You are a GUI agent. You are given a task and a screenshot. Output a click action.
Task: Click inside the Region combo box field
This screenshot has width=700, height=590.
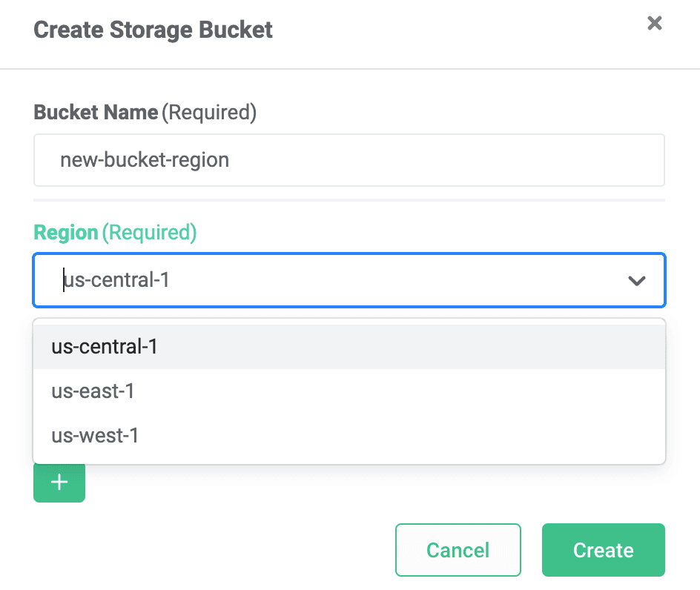[349, 280]
